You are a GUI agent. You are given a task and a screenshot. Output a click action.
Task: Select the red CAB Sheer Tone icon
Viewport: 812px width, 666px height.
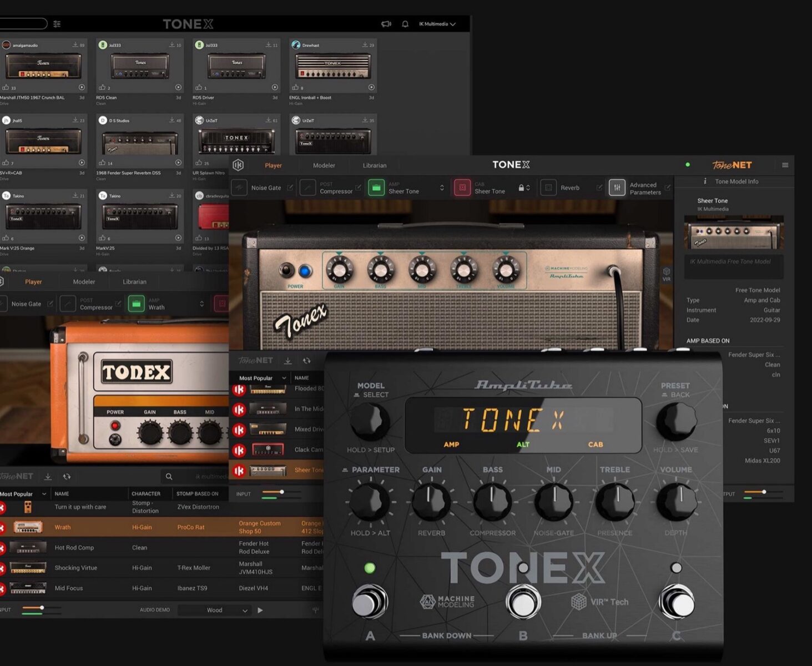point(462,188)
